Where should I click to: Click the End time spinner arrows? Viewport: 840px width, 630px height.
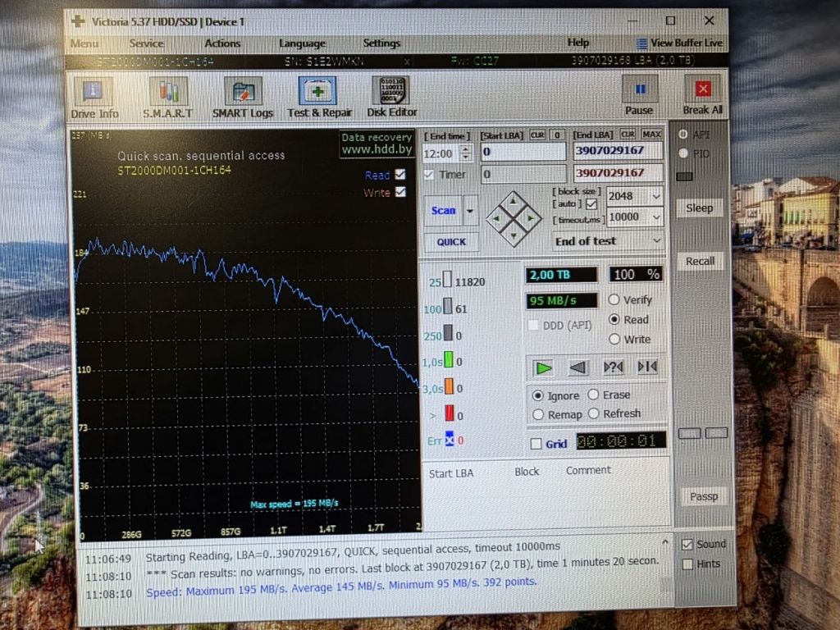tap(466, 153)
